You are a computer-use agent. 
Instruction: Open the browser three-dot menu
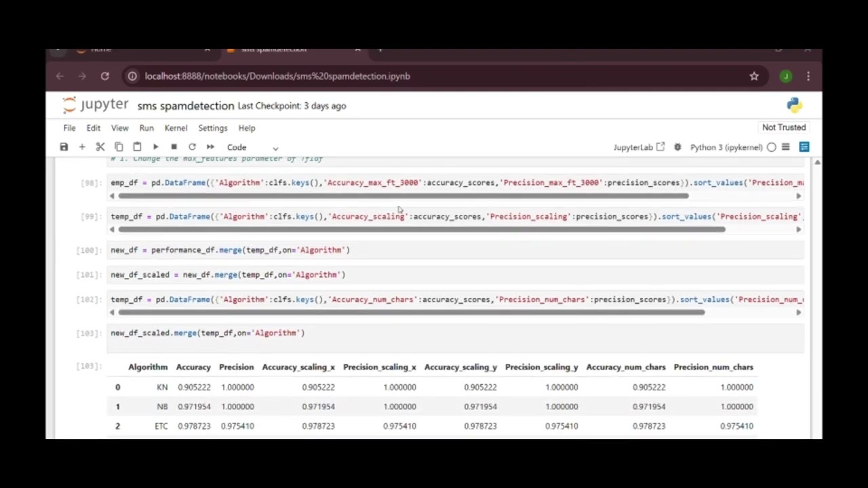click(808, 77)
